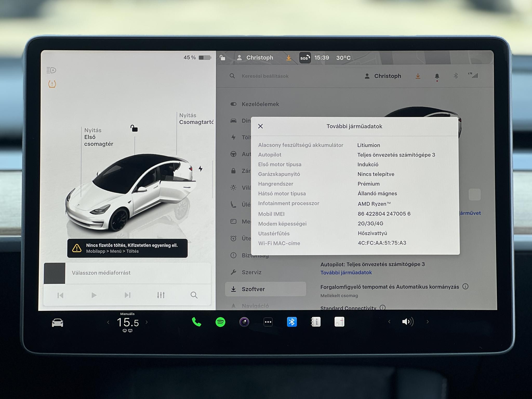Open the audio equalizer settings
The height and width of the screenshot is (399, 532).
tap(161, 295)
